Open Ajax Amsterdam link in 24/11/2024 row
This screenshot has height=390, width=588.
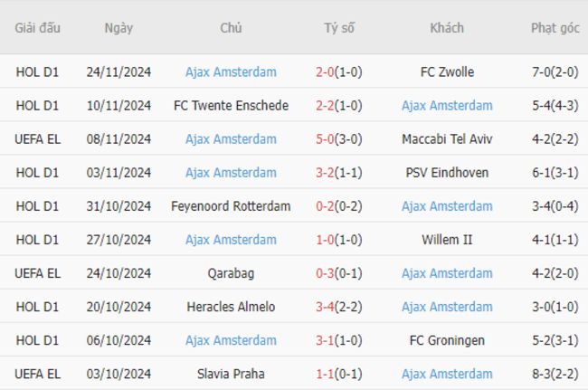coord(231,72)
